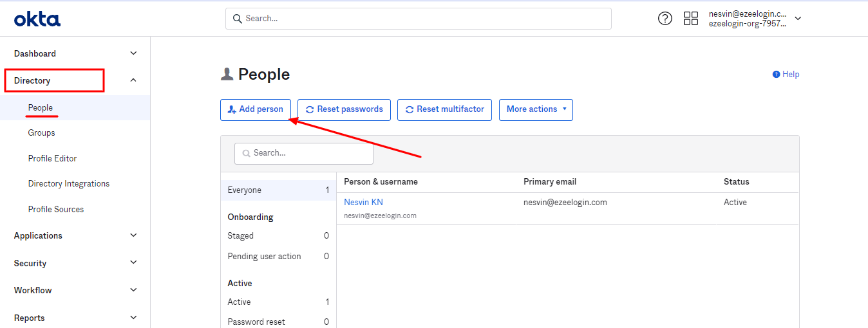The image size is (868, 328).
Task: Select the Dashboard menu item
Action: pyautogui.click(x=35, y=53)
